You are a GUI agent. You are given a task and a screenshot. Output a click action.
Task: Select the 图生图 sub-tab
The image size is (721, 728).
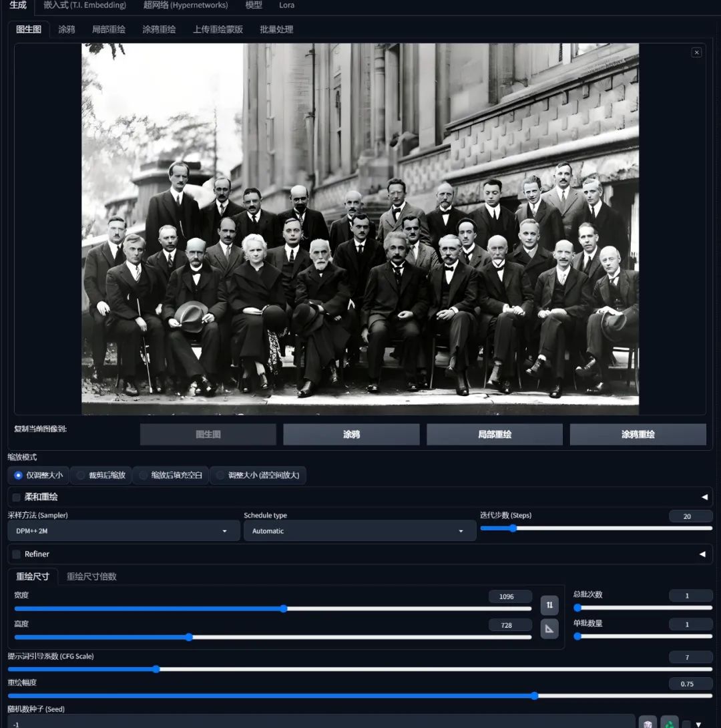pos(29,29)
